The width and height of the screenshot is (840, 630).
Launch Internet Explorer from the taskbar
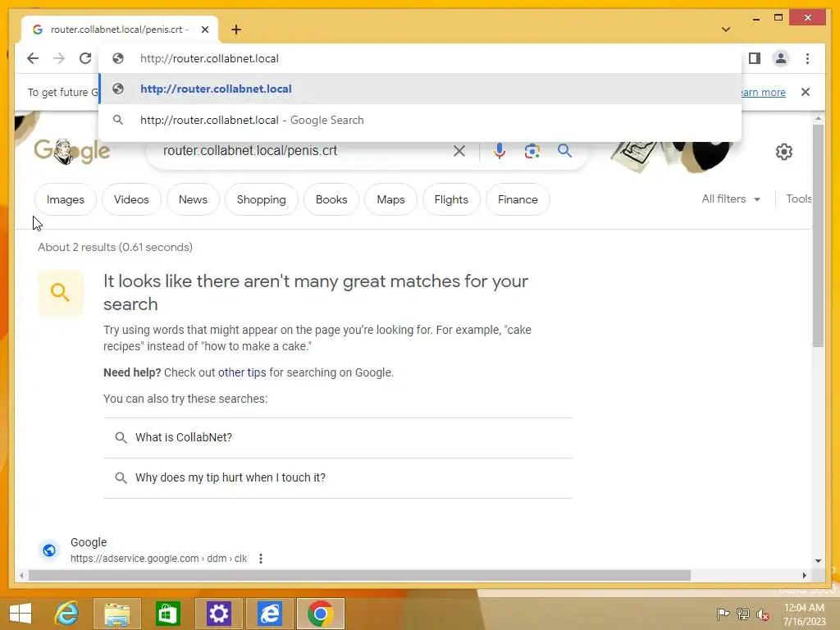[x=66, y=614]
